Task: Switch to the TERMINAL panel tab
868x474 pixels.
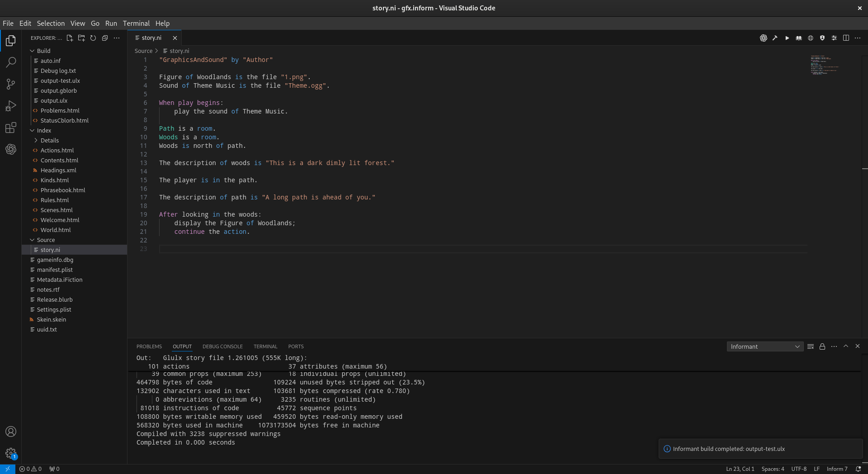Action: pos(265,346)
